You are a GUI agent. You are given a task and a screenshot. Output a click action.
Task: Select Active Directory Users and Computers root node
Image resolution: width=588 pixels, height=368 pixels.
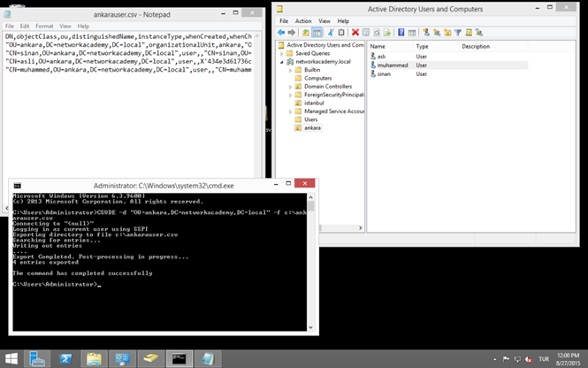325,45
